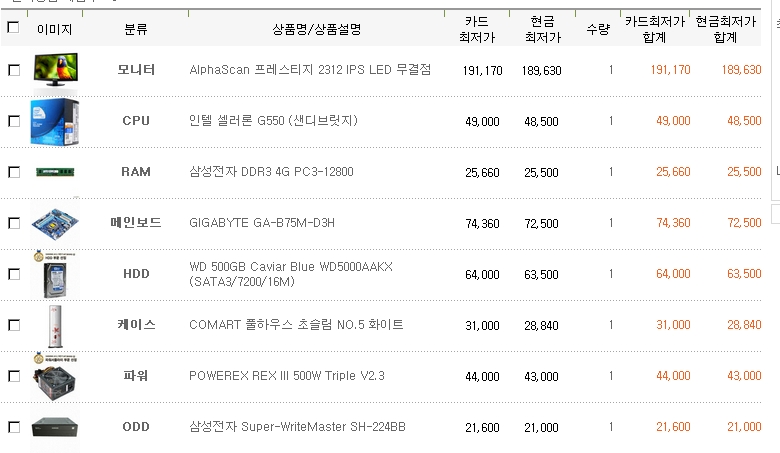The width and height of the screenshot is (780, 453).
Task: Click the 상품명/상품설명 column header
Action: [317, 29]
